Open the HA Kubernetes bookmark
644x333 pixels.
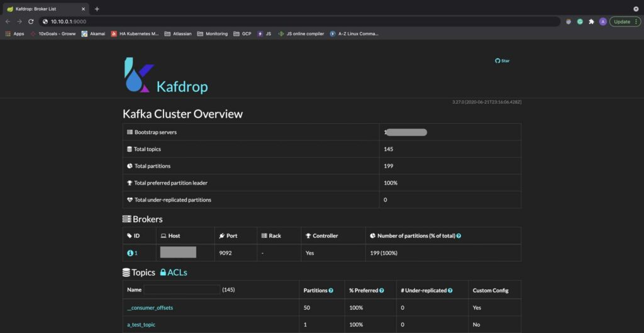click(135, 34)
